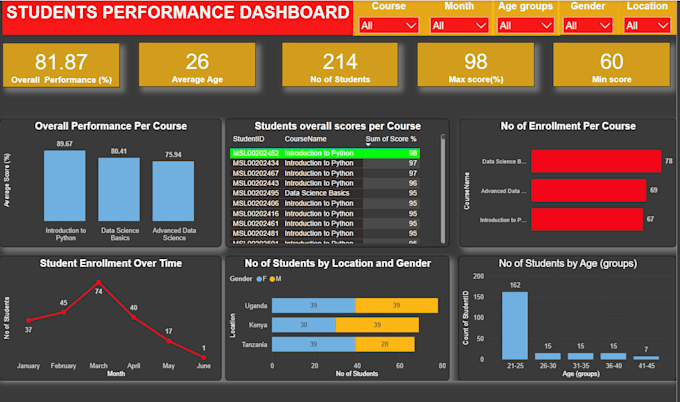Select Uganda male bar segment
Image resolution: width=680 pixels, height=402 pixels.
pos(396,305)
